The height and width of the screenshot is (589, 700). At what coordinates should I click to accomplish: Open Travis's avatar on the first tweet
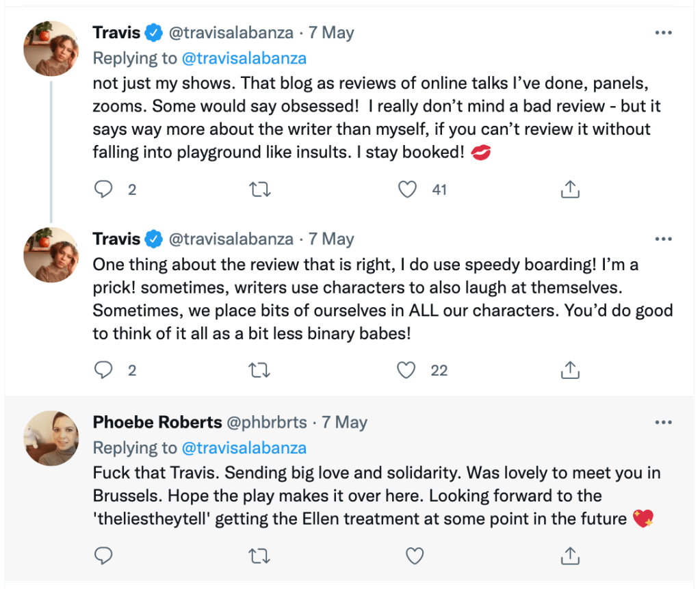tap(51, 49)
